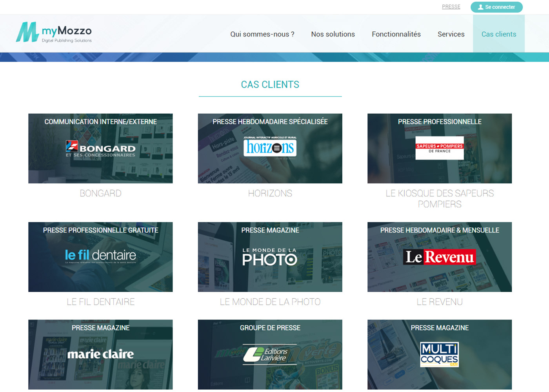Open the Horizons case thumbnail

[x=270, y=149]
